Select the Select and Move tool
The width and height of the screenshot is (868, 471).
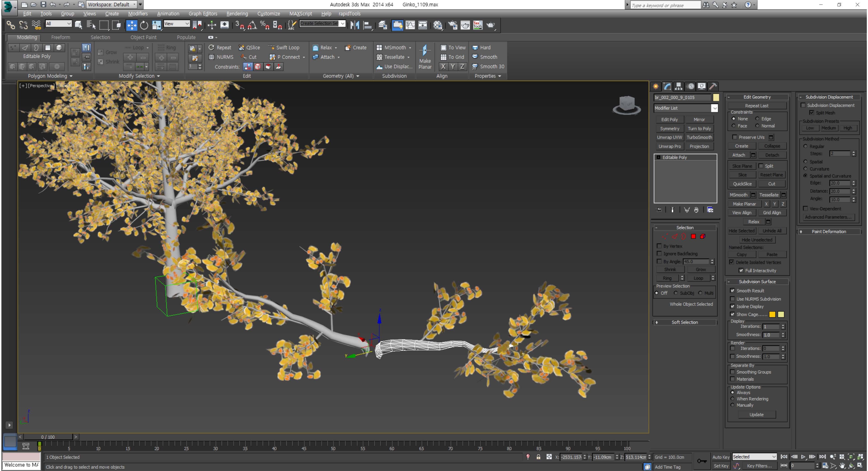(x=131, y=25)
